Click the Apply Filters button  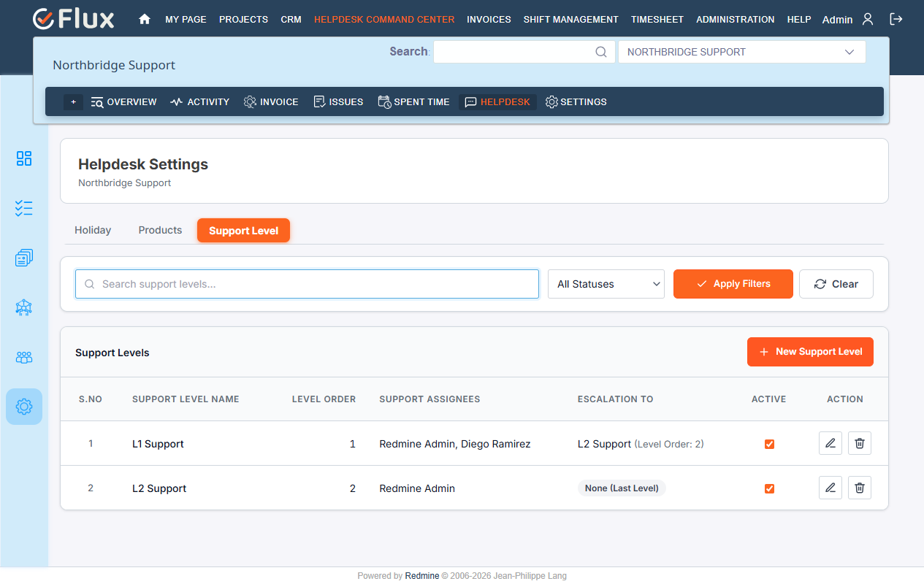[x=733, y=284]
